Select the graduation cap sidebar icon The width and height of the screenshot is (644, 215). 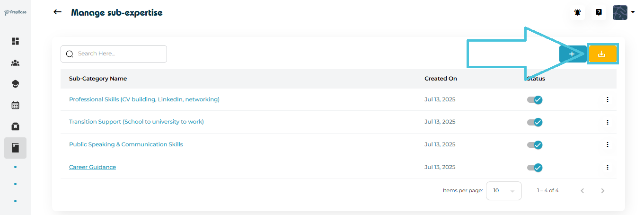point(15,84)
